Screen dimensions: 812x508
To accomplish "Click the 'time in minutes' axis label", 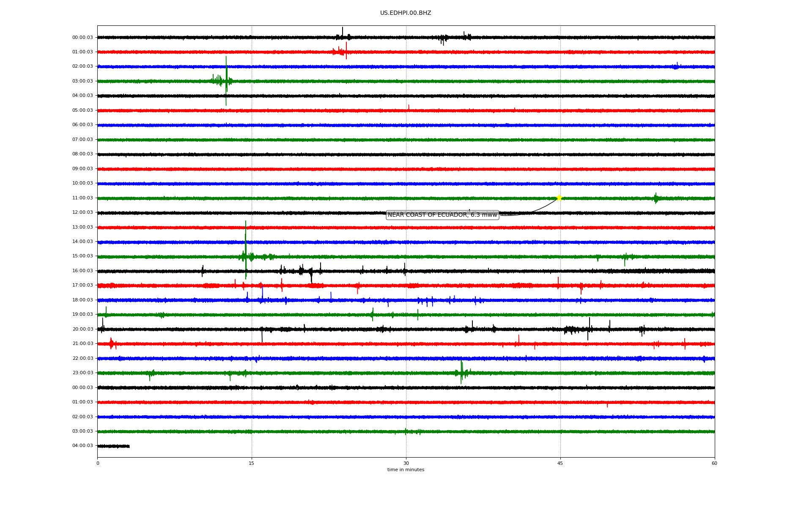I will click(406, 470).
